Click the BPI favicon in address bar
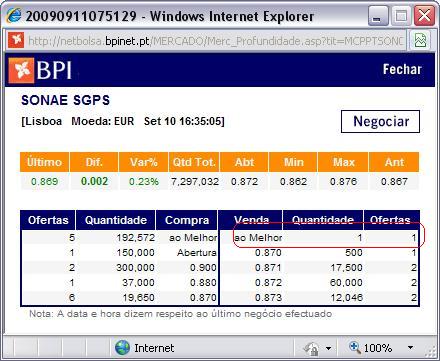 (16, 40)
